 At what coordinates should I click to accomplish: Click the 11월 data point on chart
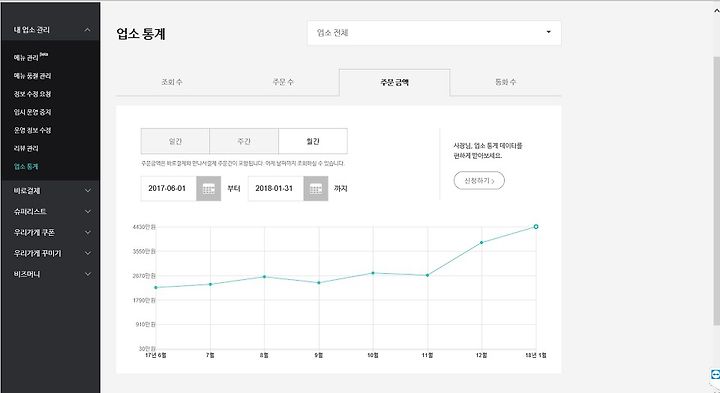[x=428, y=275]
